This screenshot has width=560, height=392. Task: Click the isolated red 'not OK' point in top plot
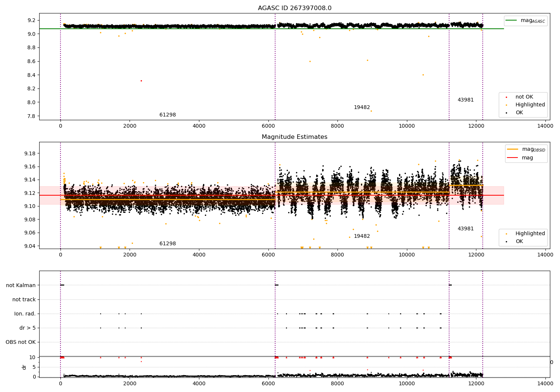point(141,81)
